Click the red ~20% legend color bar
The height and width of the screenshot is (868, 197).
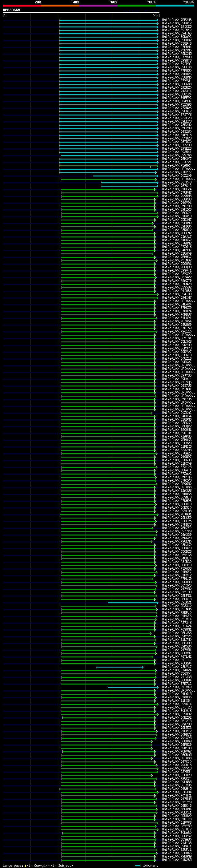22,6
